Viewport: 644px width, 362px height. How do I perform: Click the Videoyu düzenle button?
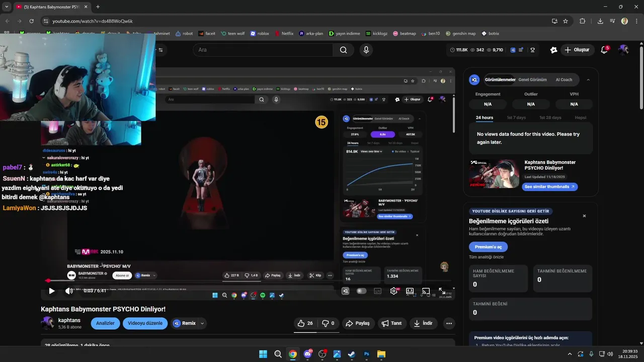[x=145, y=323]
